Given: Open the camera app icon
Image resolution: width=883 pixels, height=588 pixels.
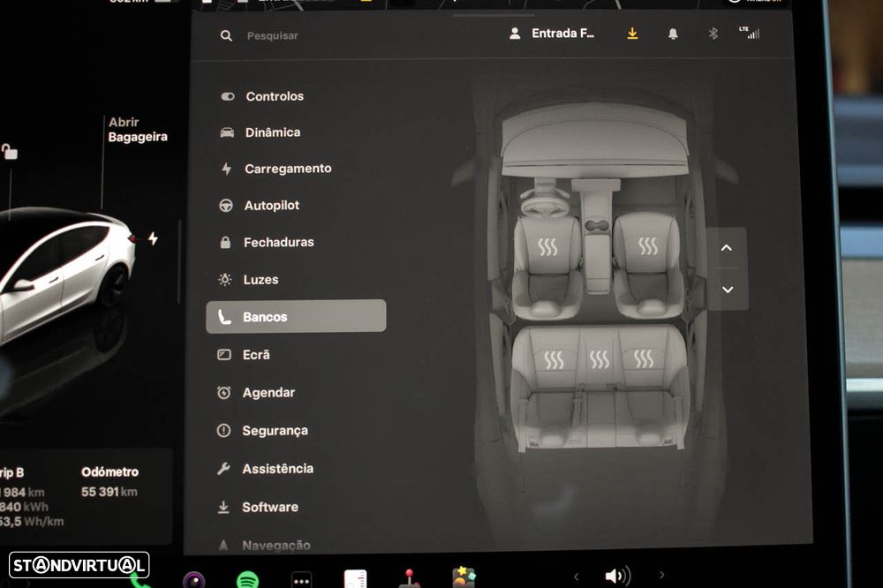Looking at the screenshot, I should (194, 580).
